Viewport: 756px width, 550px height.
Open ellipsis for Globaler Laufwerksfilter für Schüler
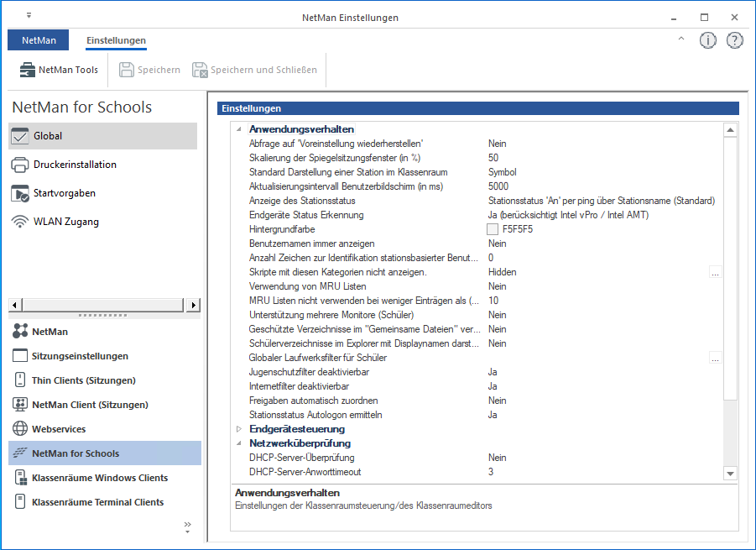[x=715, y=358]
